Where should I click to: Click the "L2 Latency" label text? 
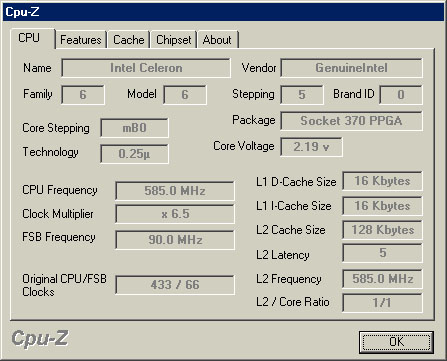(x=283, y=255)
